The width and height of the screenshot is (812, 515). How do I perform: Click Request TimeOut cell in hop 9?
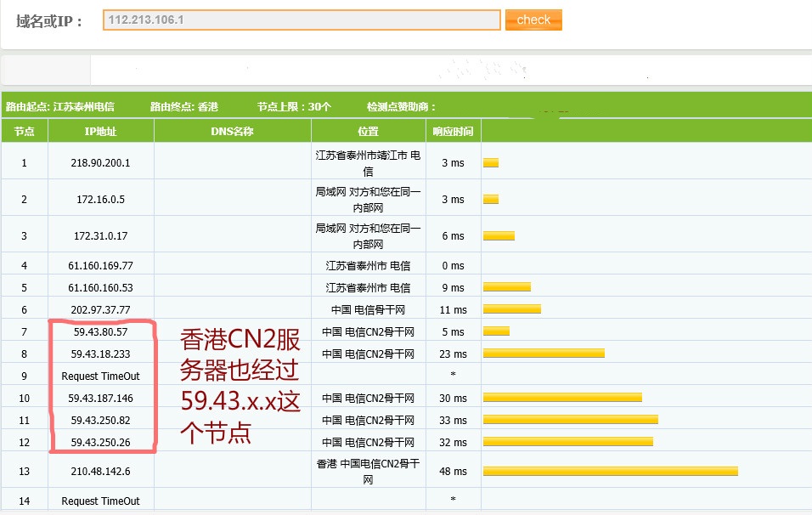[x=100, y=376]
